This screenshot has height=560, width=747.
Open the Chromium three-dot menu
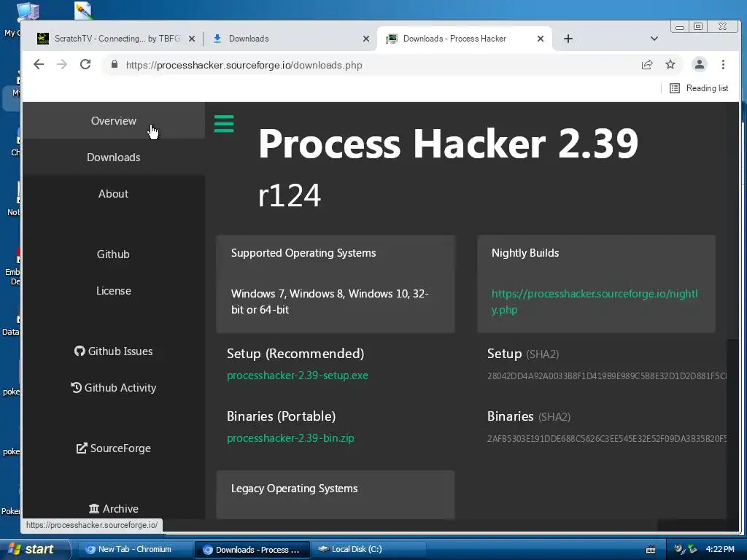723,65
